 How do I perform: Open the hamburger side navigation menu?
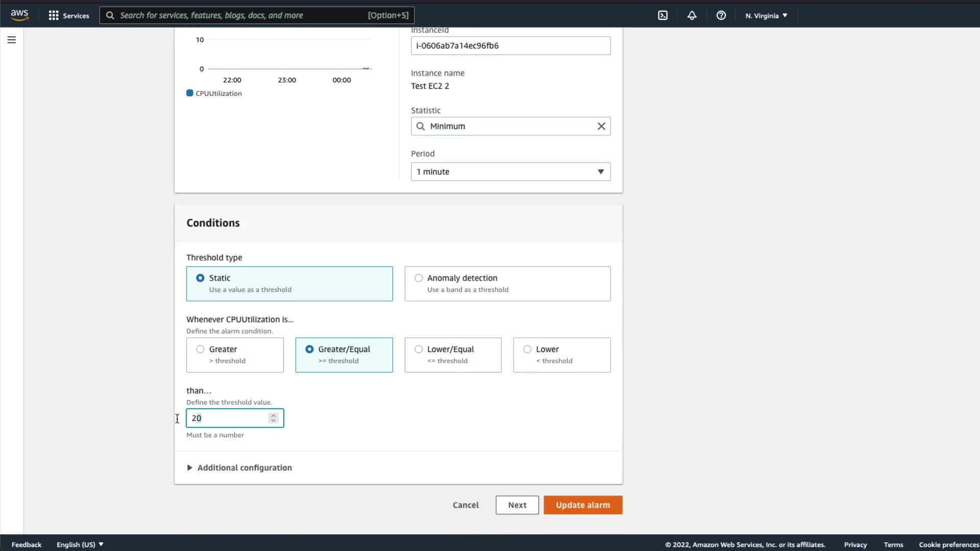click(12, 40)
